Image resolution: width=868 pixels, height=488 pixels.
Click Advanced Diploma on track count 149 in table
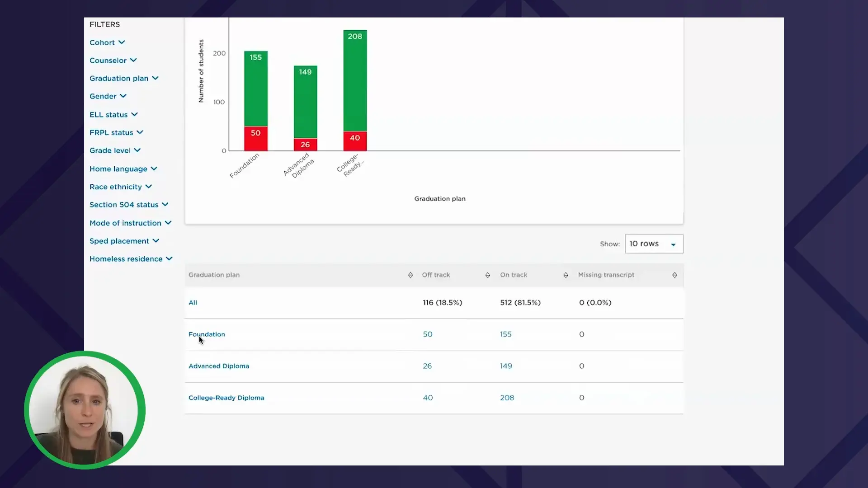[x=506, y=366]
